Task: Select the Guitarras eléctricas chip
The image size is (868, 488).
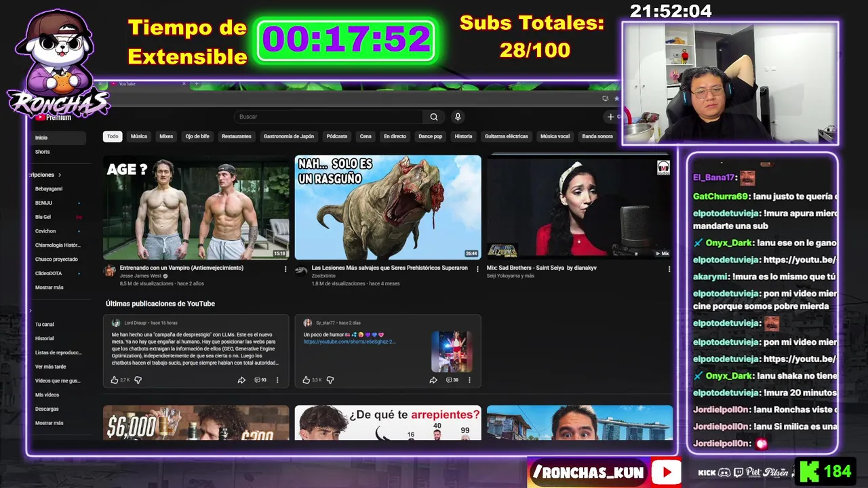Action: tap(507, 136)
